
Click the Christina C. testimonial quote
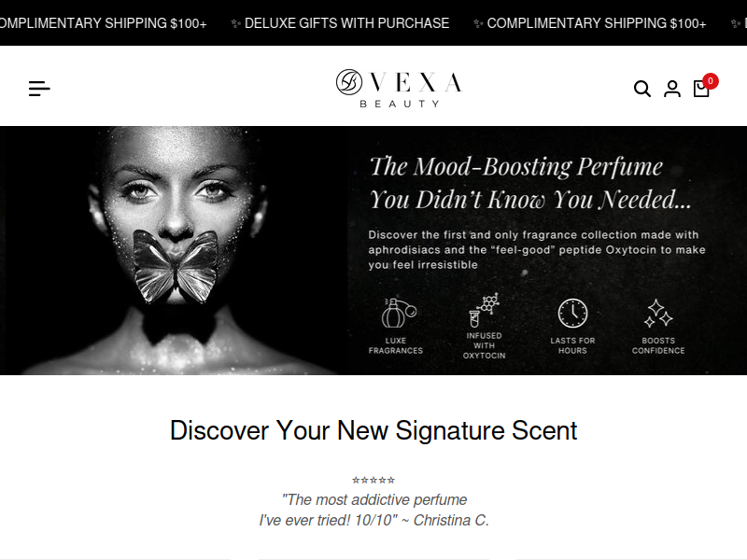pos(374,510)
